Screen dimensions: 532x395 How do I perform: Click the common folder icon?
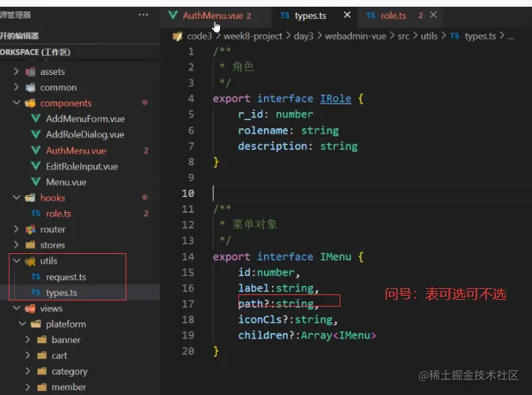coord(30,88)
